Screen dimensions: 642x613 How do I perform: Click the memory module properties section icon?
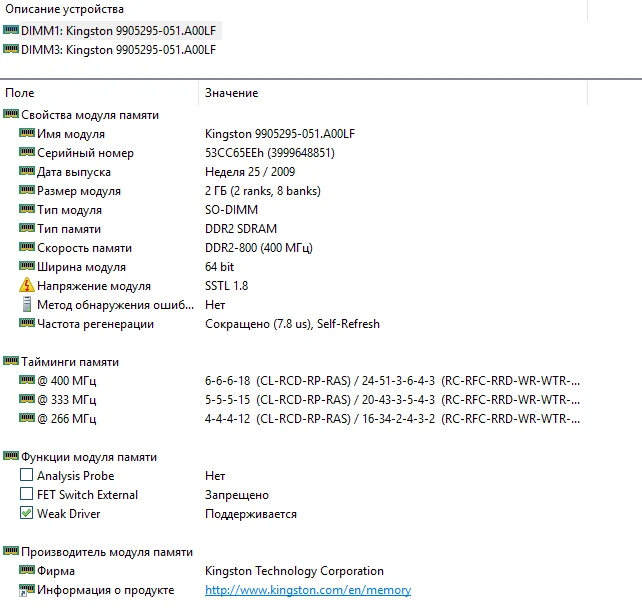11,114
